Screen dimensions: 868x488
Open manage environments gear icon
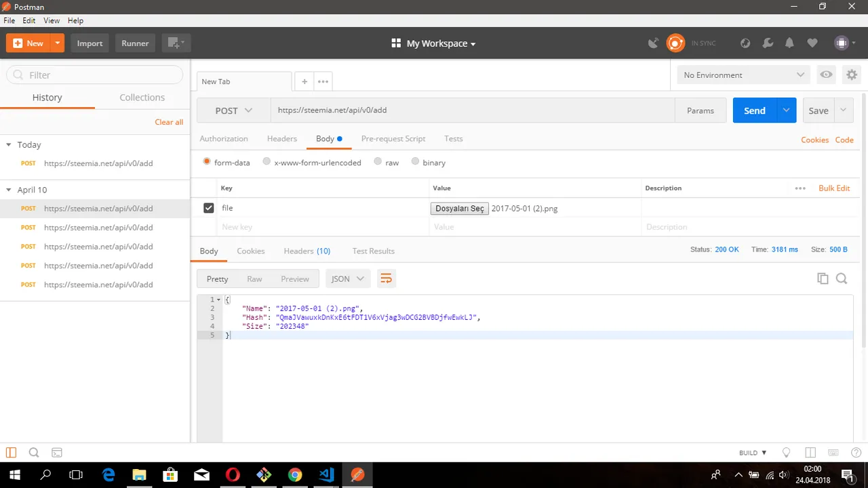point(852,75)
